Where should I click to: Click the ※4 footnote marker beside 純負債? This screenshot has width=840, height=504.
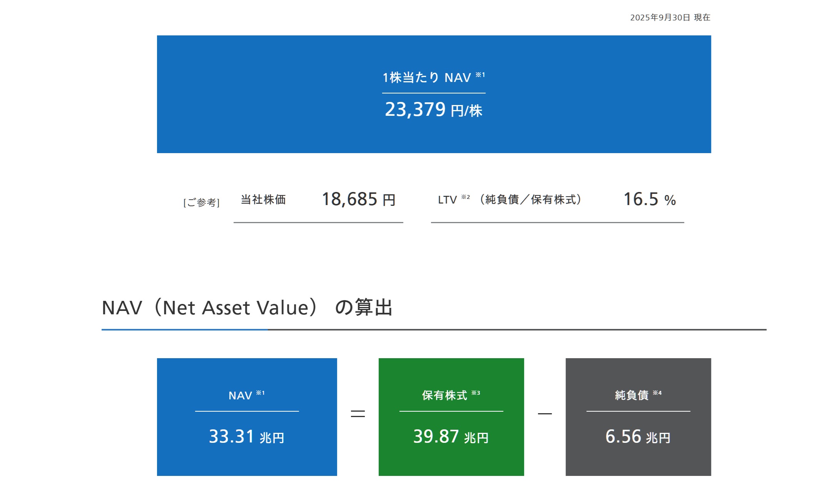[657, 393]
